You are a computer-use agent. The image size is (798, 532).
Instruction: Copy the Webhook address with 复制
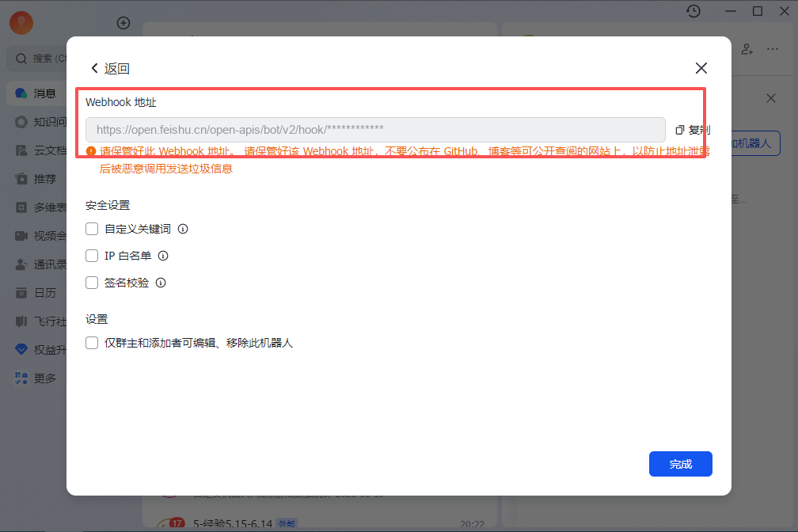(x=693, y=130)
